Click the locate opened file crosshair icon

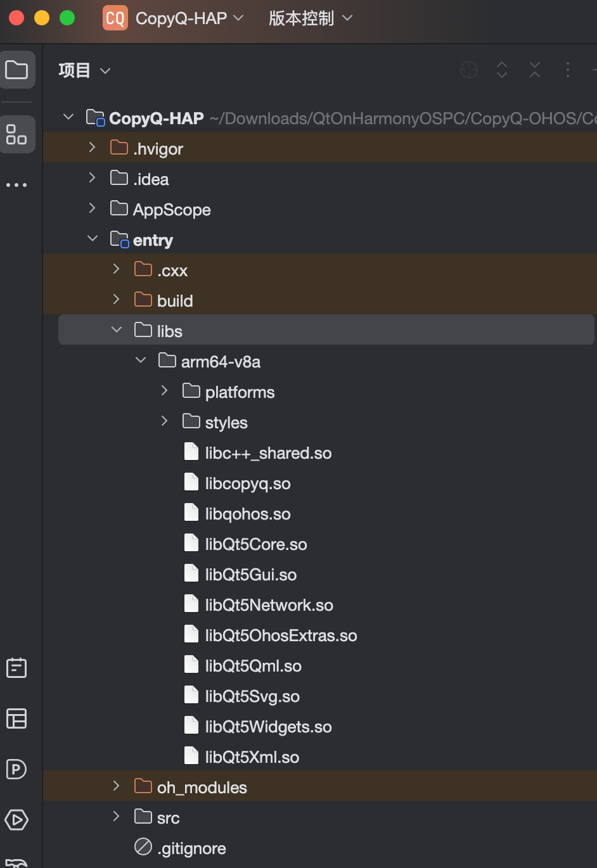click(469, 70)
